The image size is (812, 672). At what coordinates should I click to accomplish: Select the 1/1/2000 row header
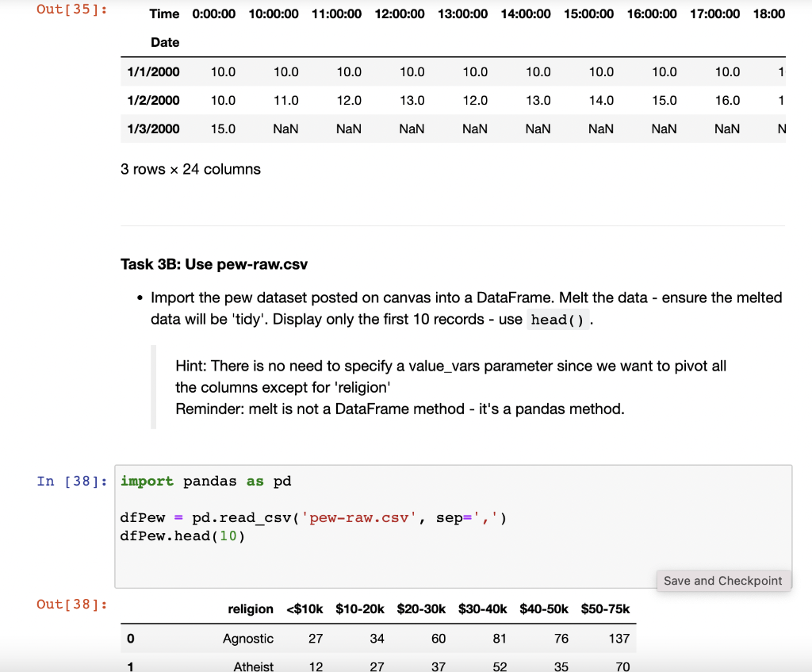tap(155, 71)
